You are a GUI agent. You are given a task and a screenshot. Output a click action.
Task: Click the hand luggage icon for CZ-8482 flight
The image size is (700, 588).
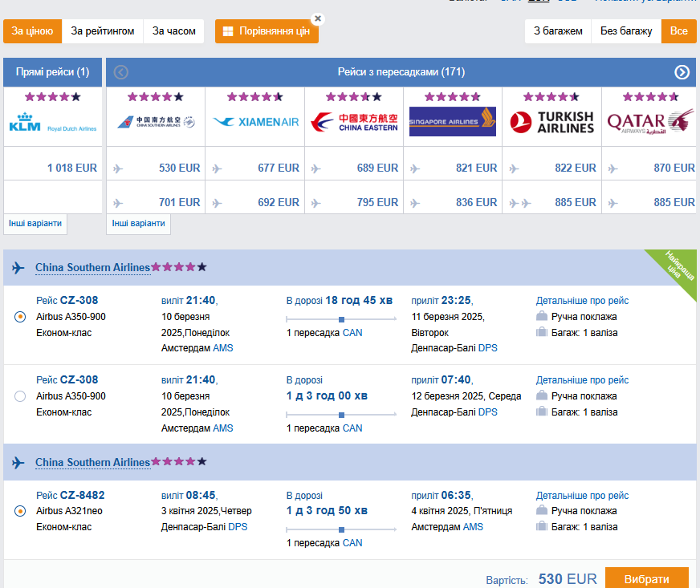tap(542, 510)
